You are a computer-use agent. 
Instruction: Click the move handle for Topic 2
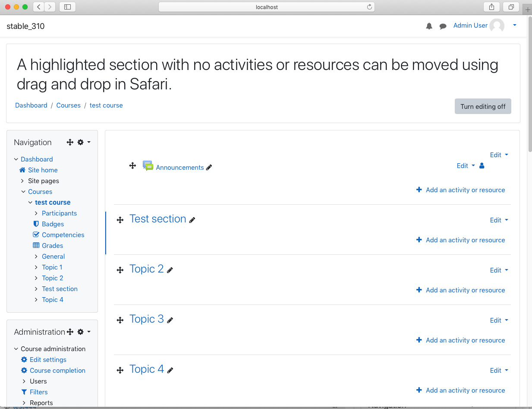pyautogui.click(x=120, y=270)
